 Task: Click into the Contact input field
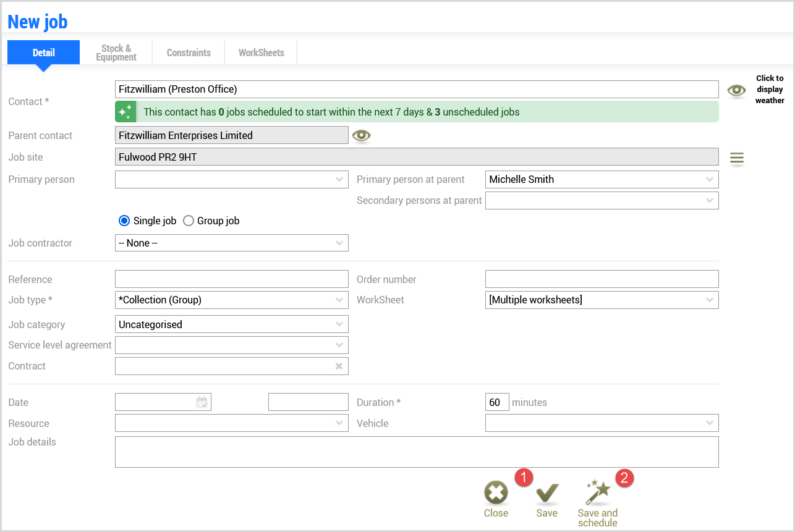click(x=417, y=89)
